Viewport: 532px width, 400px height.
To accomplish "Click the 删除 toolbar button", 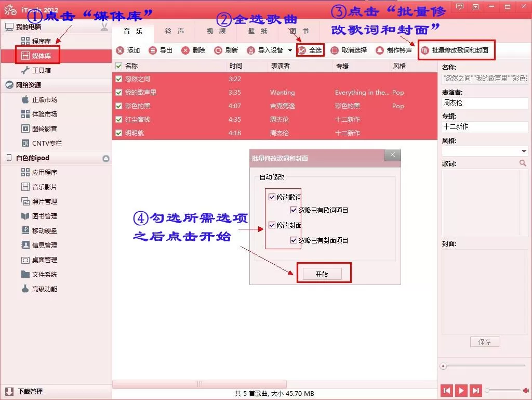I will tap(193, 50).
